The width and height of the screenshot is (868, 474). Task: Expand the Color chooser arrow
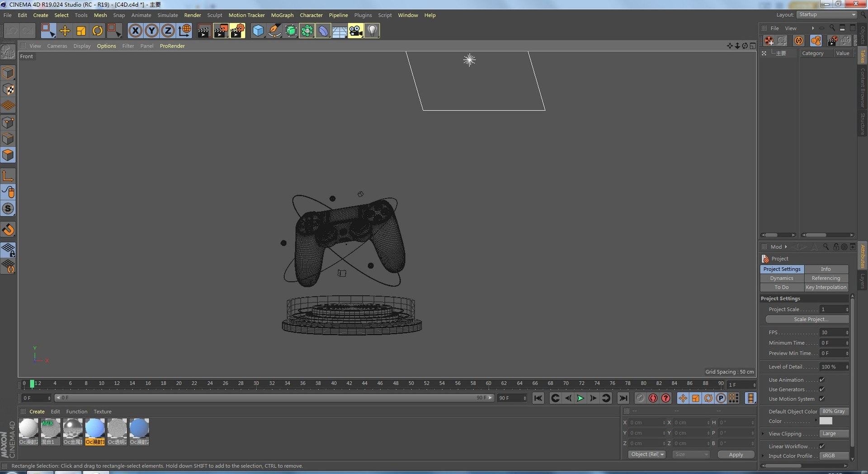coord(816,421)
